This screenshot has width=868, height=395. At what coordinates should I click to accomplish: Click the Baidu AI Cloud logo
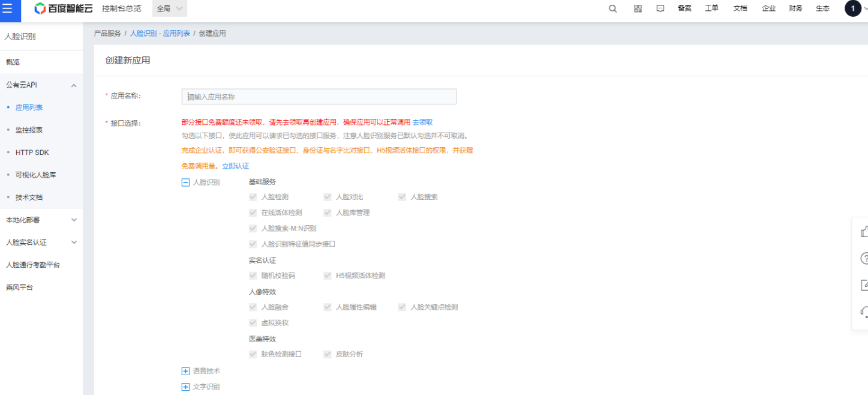pyautogui.click(x=63, y=8)
